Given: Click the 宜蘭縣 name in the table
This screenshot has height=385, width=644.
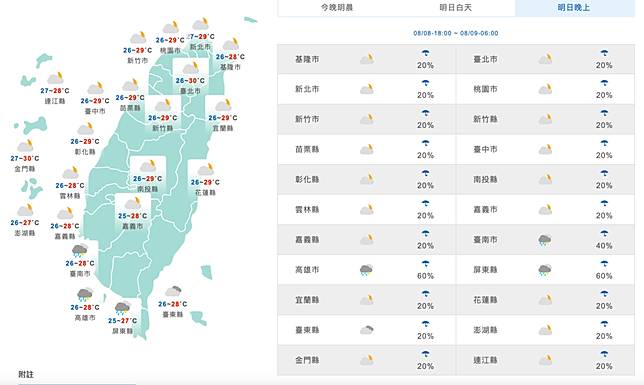Looking at the screenshot, I should pyautogui.click(x=307, y=300).
